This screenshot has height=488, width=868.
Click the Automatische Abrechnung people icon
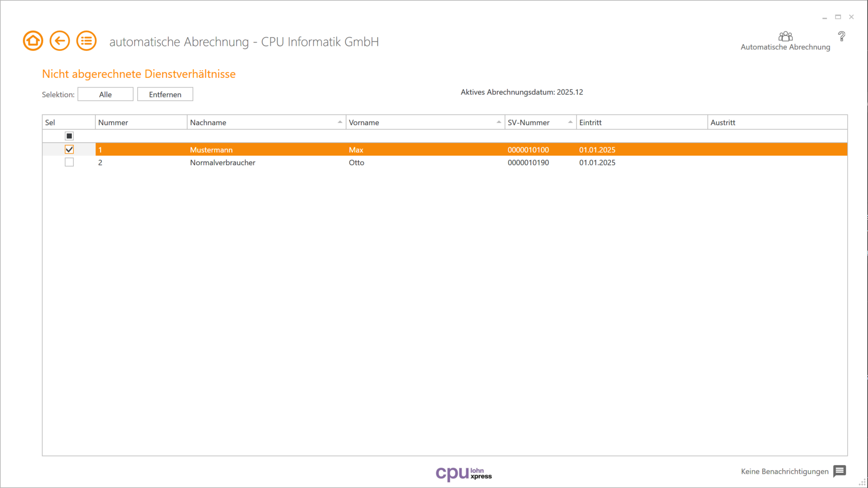786,37
